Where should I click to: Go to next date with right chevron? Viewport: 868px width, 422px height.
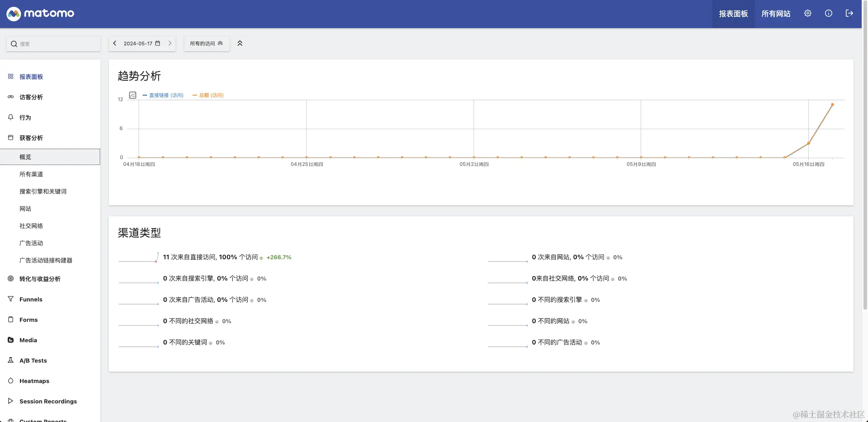coord(170,44)
